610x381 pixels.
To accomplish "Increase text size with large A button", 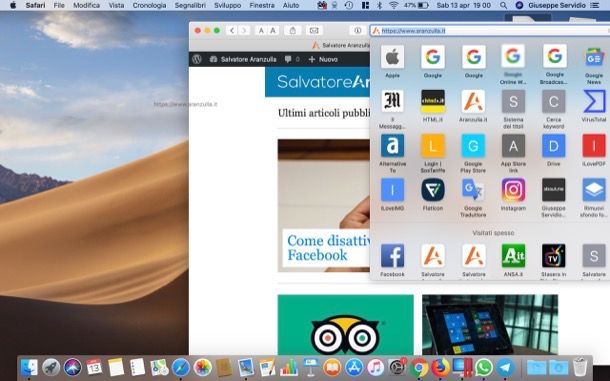I will pyautogui.click(x=273, y=30).
